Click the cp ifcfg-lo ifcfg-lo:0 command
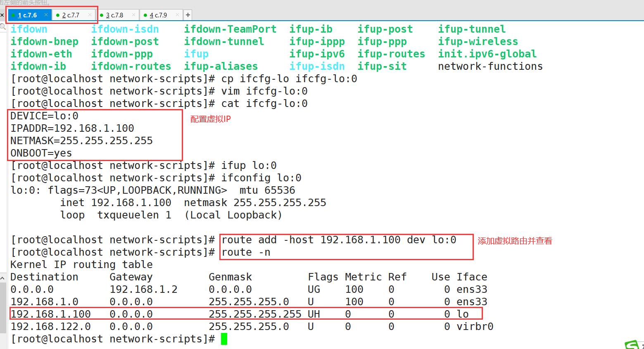The width and height of the screenshot is (644, 349). [x=289, y=79]
